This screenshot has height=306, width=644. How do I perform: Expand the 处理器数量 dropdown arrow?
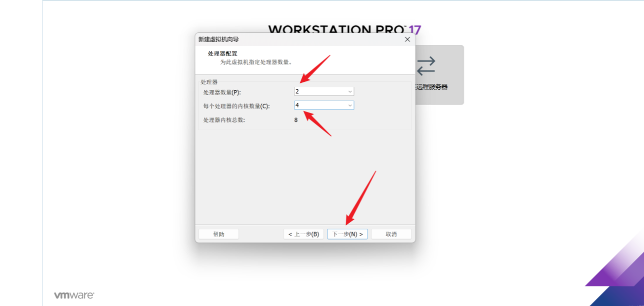[x=350, y=92]
